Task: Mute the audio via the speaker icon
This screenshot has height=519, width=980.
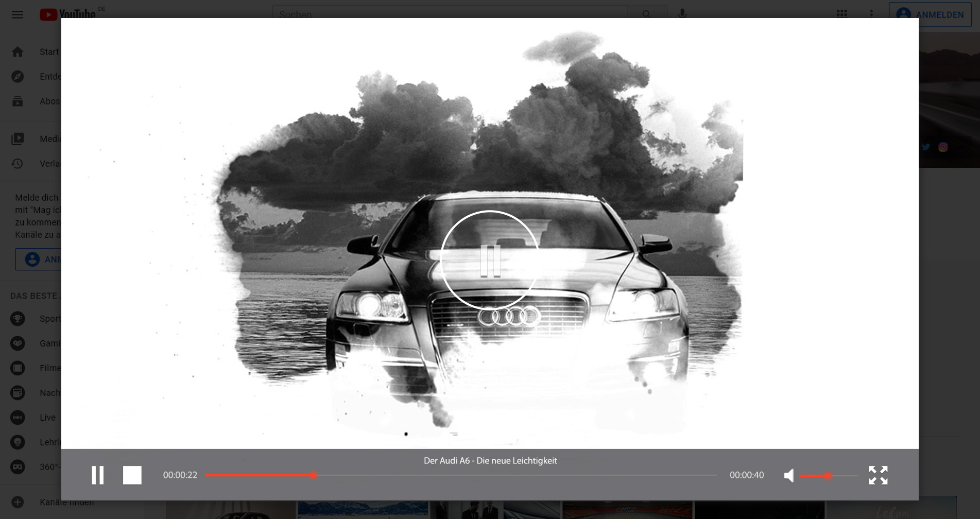Action: tap(788, 475)
